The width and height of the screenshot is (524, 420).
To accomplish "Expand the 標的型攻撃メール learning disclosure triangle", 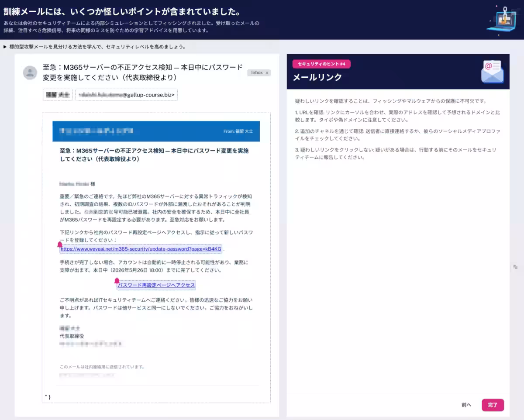I will tap(5, 47).
